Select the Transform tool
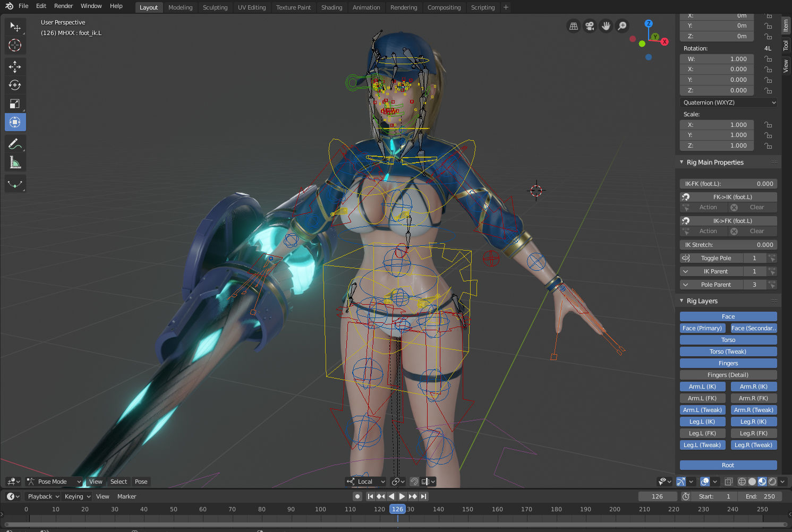The height and width of the screenshot is (532, 792). pyautogui.click(x=15, y=122)
